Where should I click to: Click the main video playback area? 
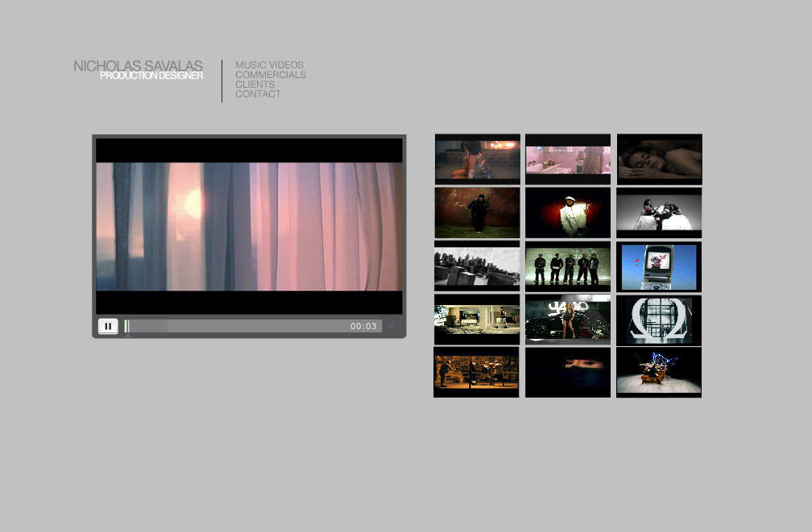pos(249,226)
